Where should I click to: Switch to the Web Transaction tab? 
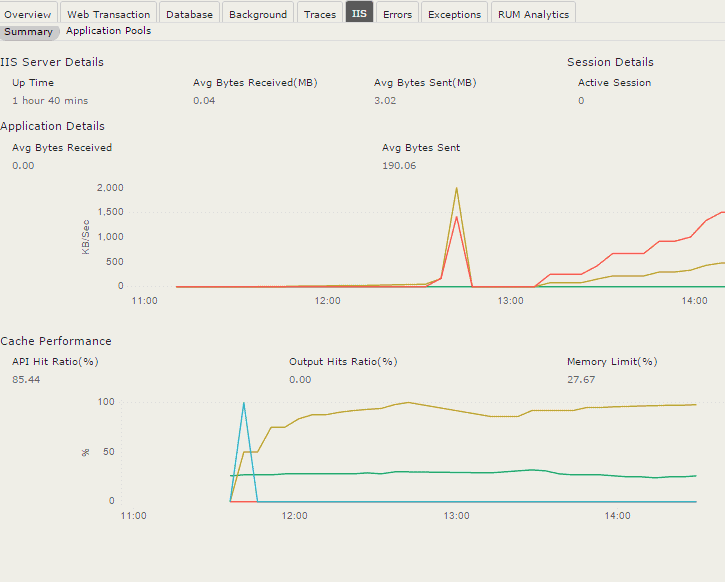pos(108,14)
